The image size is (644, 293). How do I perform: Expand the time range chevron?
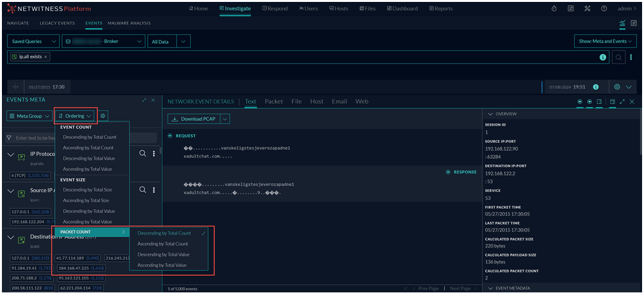[x=629, y=87]
